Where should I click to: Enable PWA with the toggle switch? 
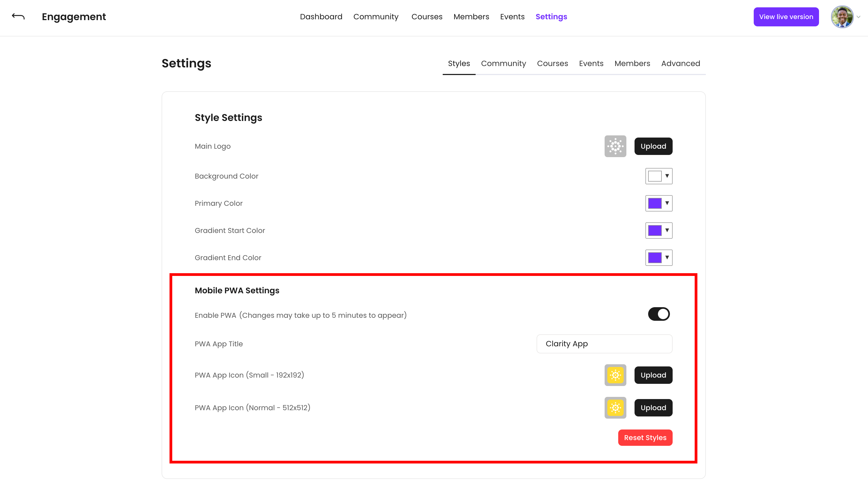click(x=658, y=314)
